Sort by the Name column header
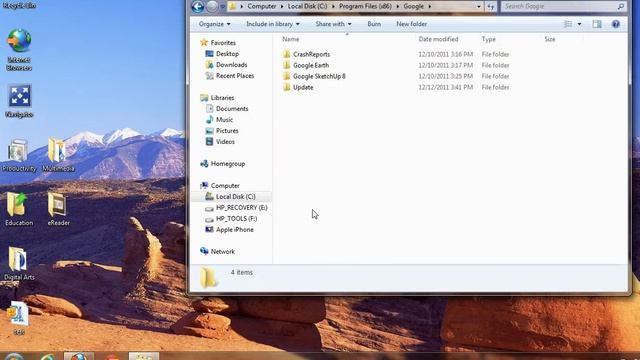The width and height of the screenshot is (640, 360). (x=291, y=39)
